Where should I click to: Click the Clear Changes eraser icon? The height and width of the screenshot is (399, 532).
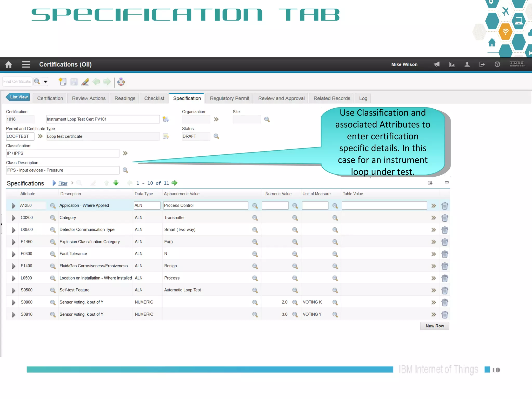click(85, 82)
